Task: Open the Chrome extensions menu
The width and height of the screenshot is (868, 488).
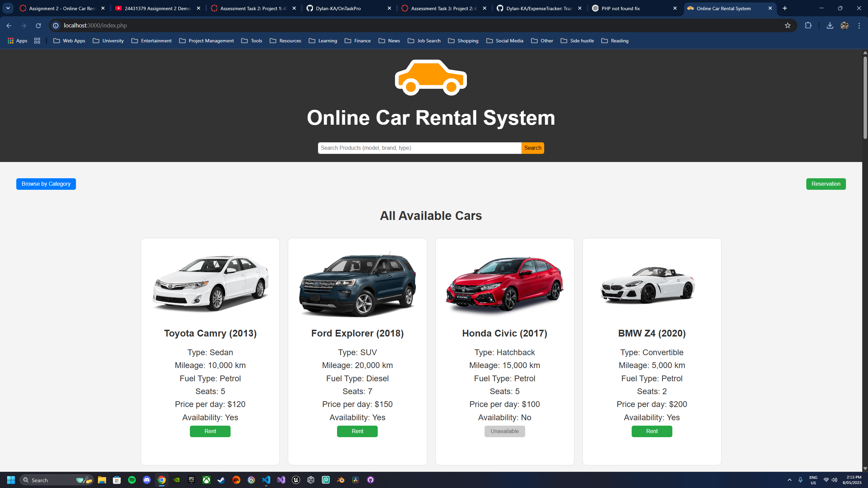Action: click(808, 25)
